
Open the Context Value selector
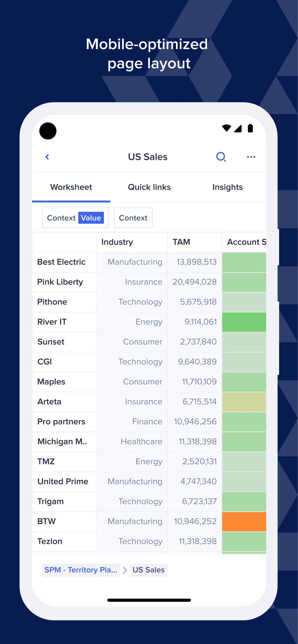tap(75, 218)
